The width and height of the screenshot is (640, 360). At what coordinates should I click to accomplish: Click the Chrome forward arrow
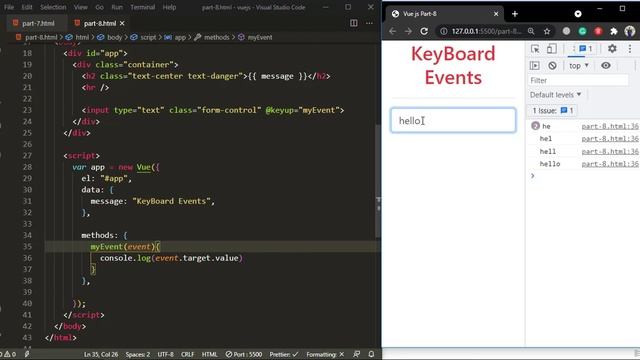click(408, 31)
